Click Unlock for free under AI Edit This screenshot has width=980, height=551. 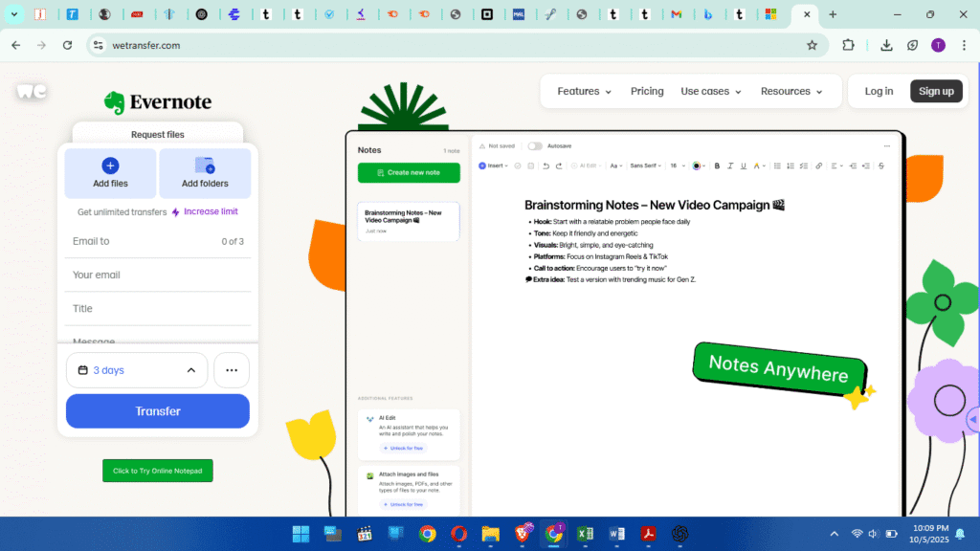coord(403,448)
